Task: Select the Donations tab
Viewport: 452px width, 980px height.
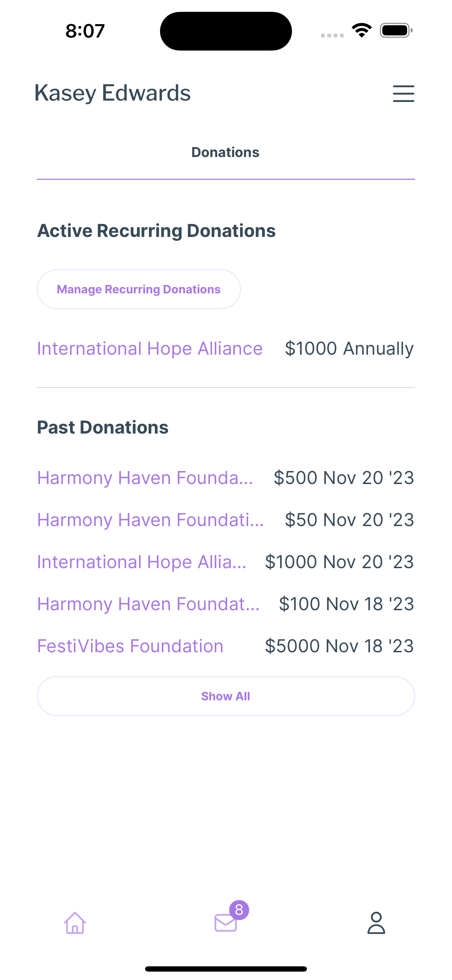Action: coord(225,152)
